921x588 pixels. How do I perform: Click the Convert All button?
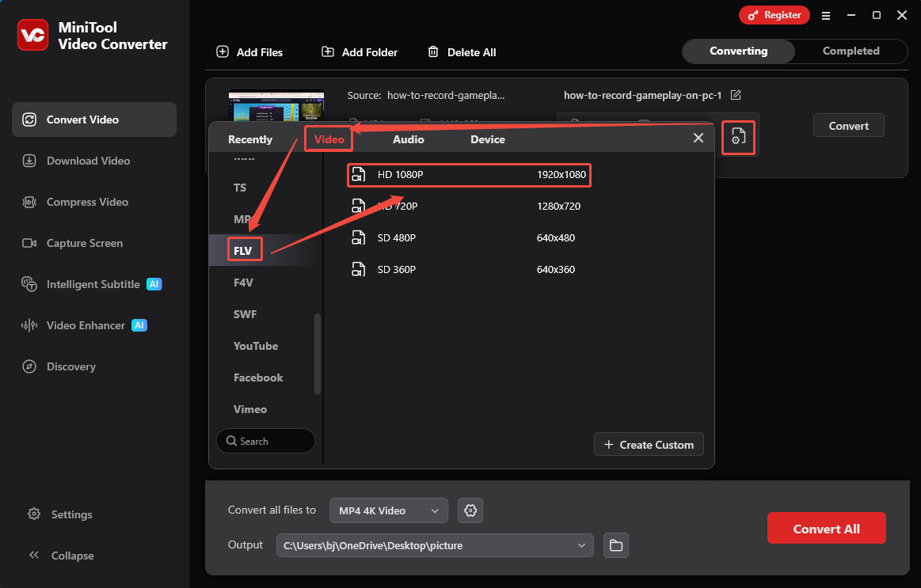point(827,528)
